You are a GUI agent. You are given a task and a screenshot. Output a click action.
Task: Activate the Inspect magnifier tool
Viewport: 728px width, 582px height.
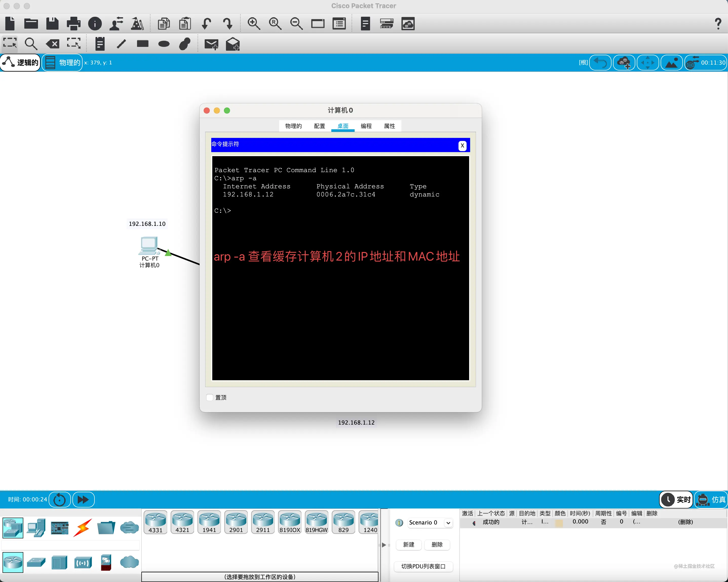coord(31,43)
